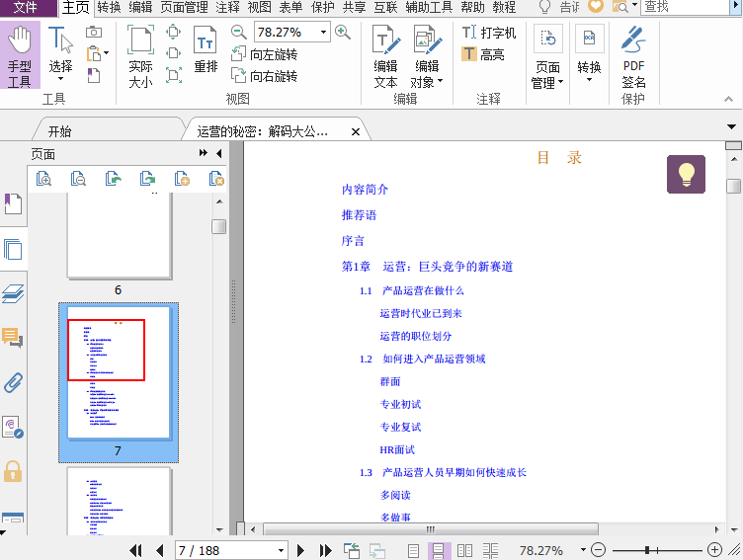Open Edit Object tool (编辑对象)

427,56
